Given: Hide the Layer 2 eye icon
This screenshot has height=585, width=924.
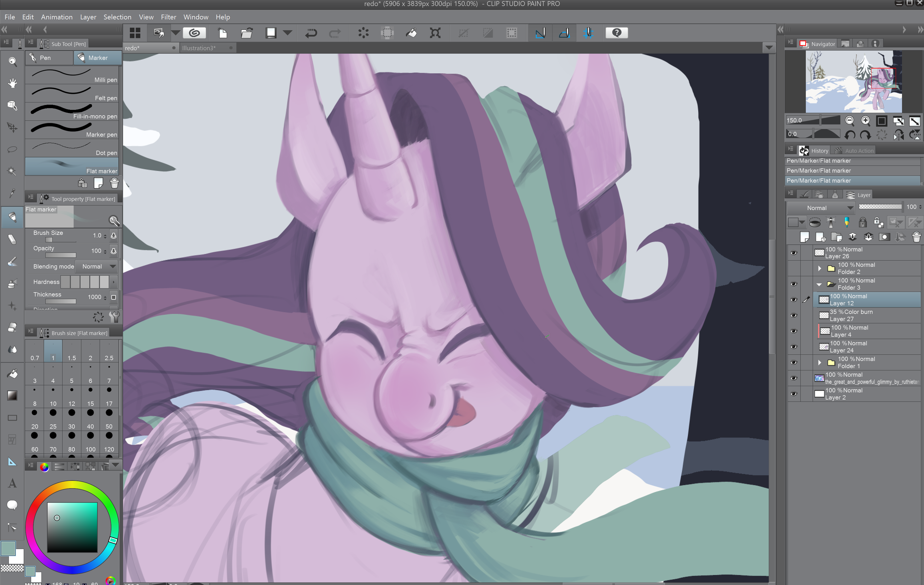Looking at the screenshot, I should click(x=794, y=394).
